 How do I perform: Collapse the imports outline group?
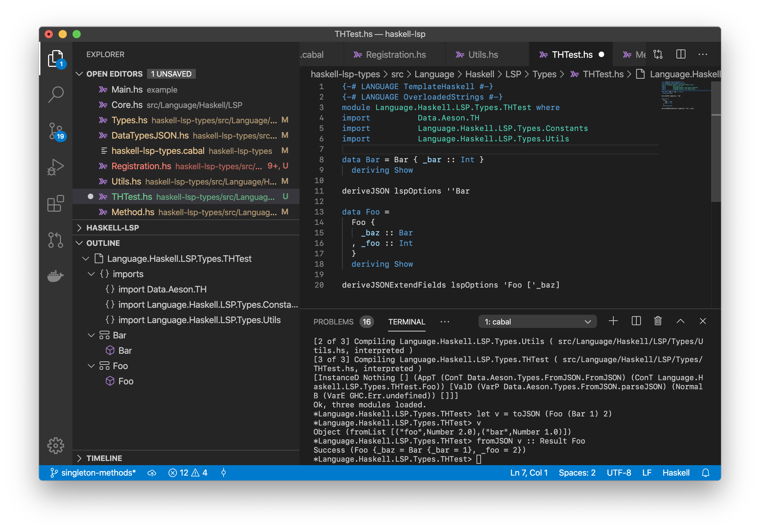[91, 274]
